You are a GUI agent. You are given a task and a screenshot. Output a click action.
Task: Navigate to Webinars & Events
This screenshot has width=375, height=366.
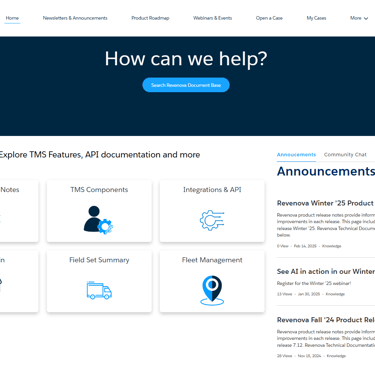[213, 18]
